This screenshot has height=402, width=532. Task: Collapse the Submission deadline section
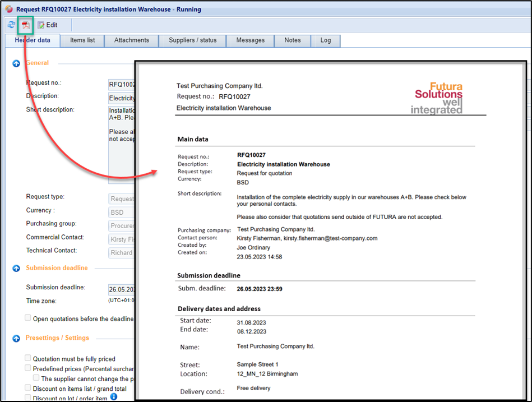pyautogui.click(x=16, y=269)
